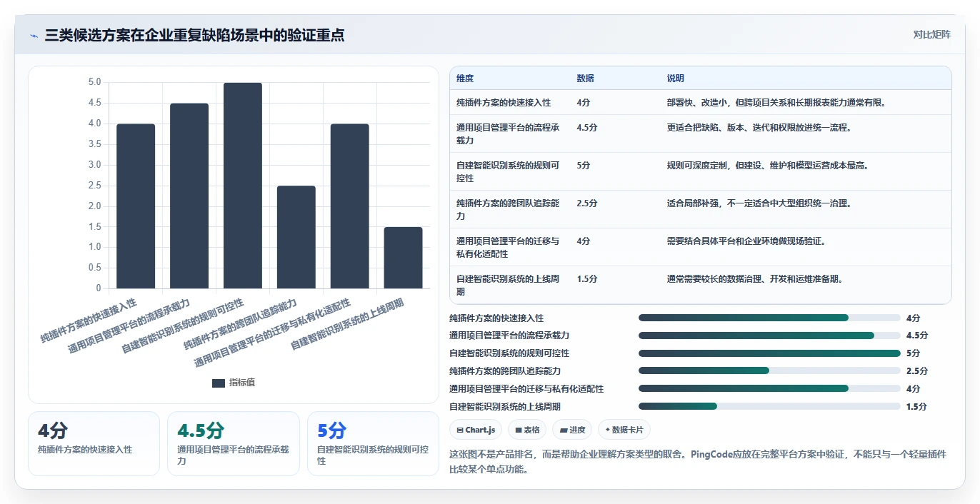This screenshot has width=980, height=504.
Task: Click the 对比矩阵 label in the header
Action: pos(932,35)
